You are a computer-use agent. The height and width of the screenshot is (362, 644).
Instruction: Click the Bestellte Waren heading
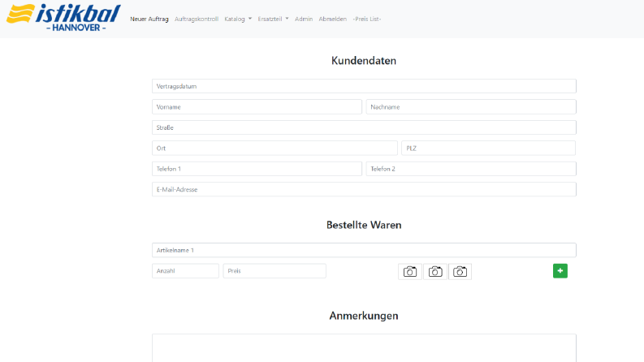[364, 225]
